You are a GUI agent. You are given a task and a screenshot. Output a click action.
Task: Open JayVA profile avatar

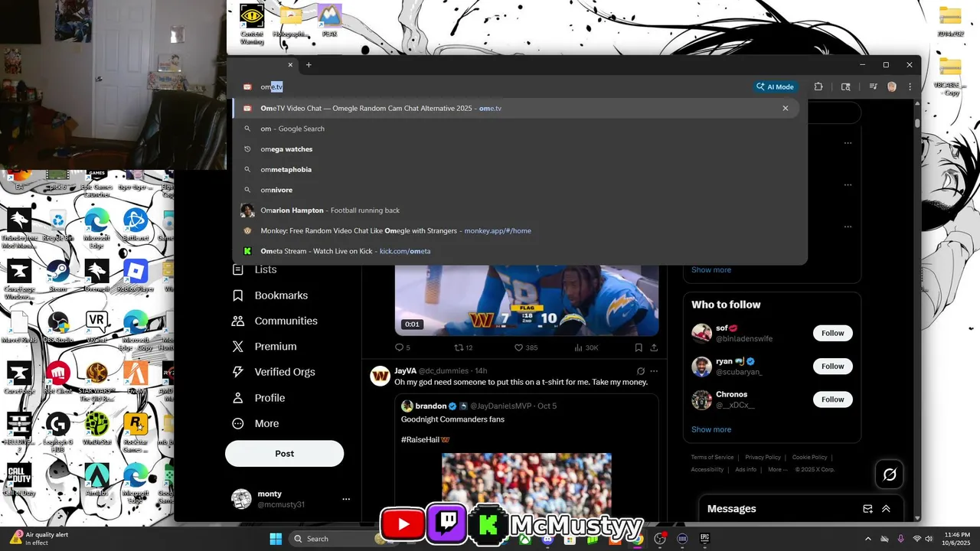coord(381,376)
